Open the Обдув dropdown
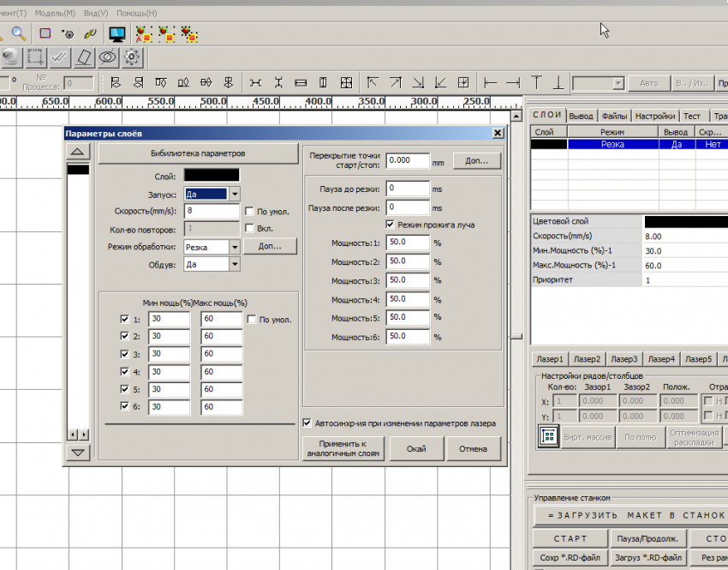This screenshot has width=728, height=570. tap(235, 264)
